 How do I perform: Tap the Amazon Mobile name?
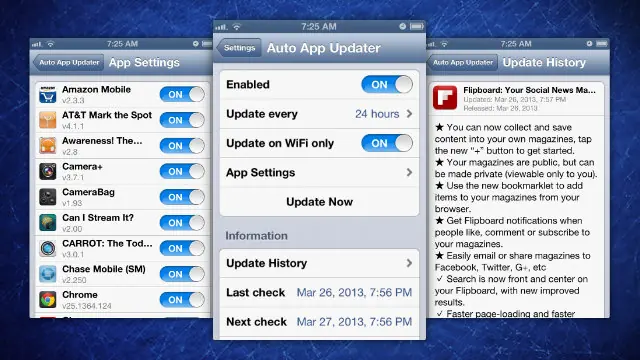pos(96,90)
